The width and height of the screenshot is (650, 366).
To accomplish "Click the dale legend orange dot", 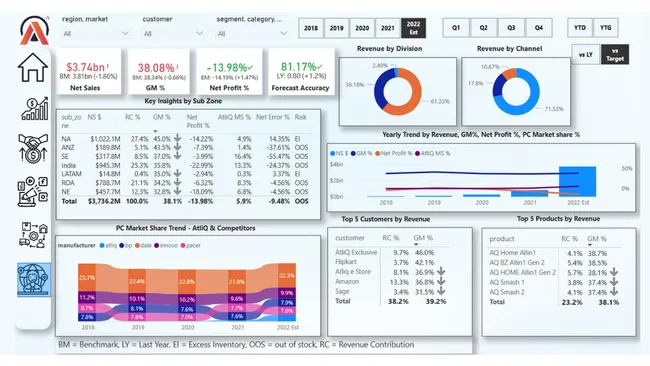I will tap(137, 245).
